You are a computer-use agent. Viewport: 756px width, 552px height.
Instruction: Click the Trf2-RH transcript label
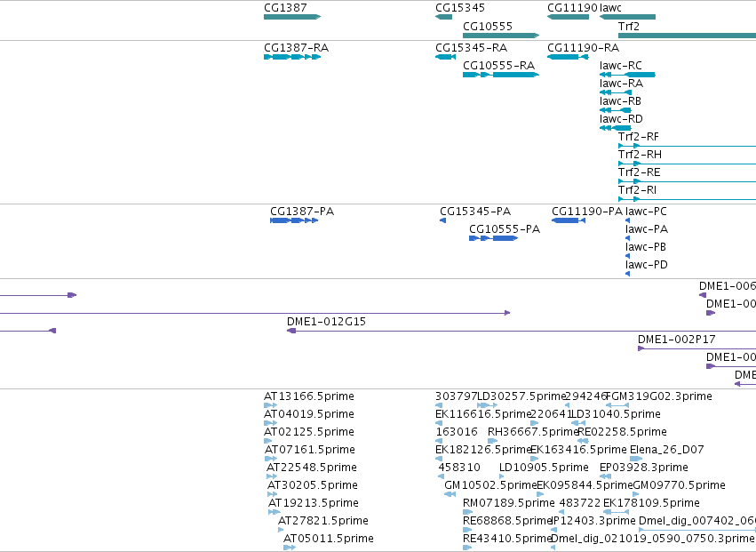pyautogui.click(x=640, y=155)
